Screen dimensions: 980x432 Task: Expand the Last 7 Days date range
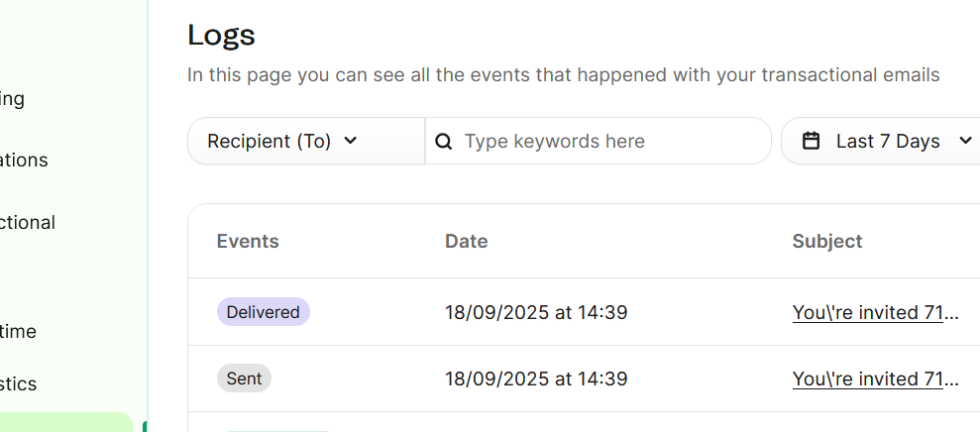[x=887, y=141]
